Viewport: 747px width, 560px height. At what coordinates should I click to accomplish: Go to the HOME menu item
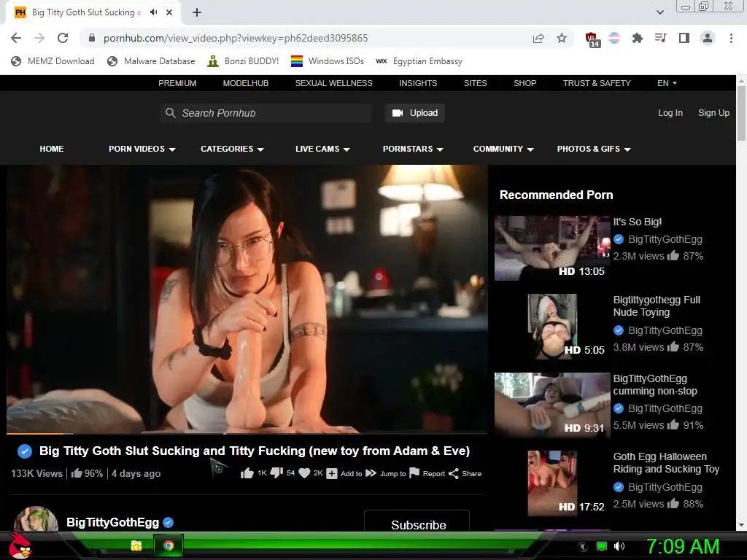[x=52, y=149]
